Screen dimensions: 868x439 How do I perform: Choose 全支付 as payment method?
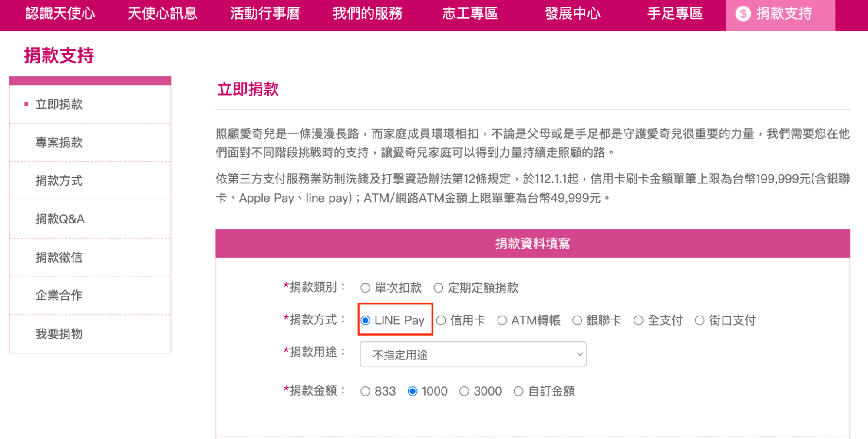tap(638, 320)
